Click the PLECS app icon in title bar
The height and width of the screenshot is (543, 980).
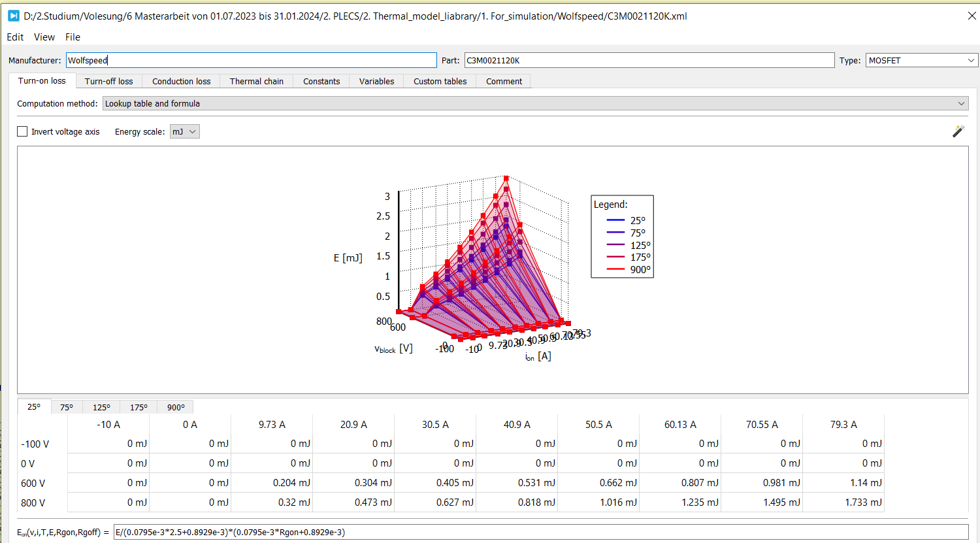coord(13,16)
